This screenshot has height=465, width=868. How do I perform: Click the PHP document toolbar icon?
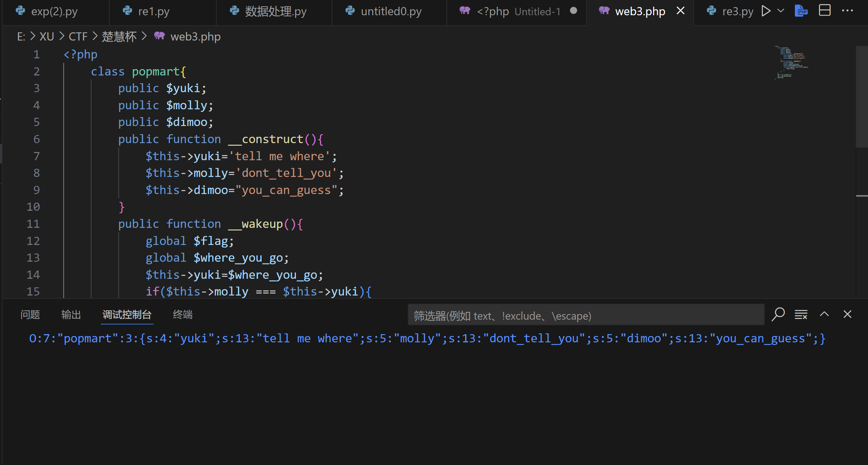point(801,11)
